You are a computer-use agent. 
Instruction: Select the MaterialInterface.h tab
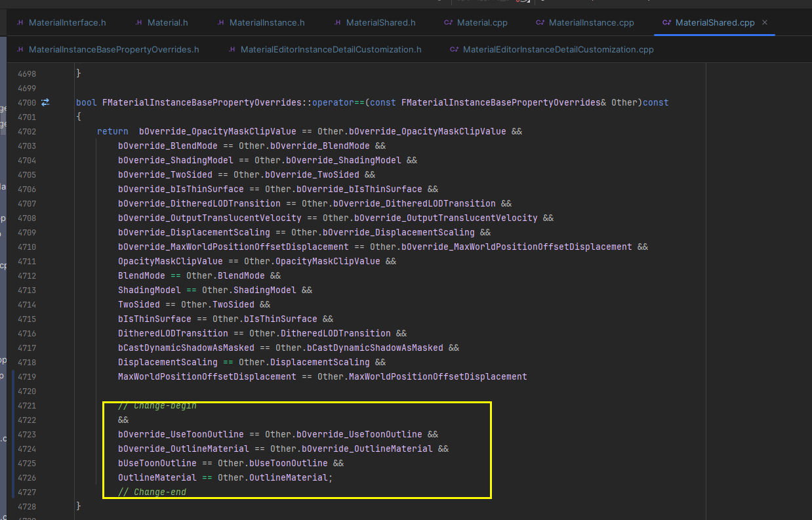coord(66,22)
